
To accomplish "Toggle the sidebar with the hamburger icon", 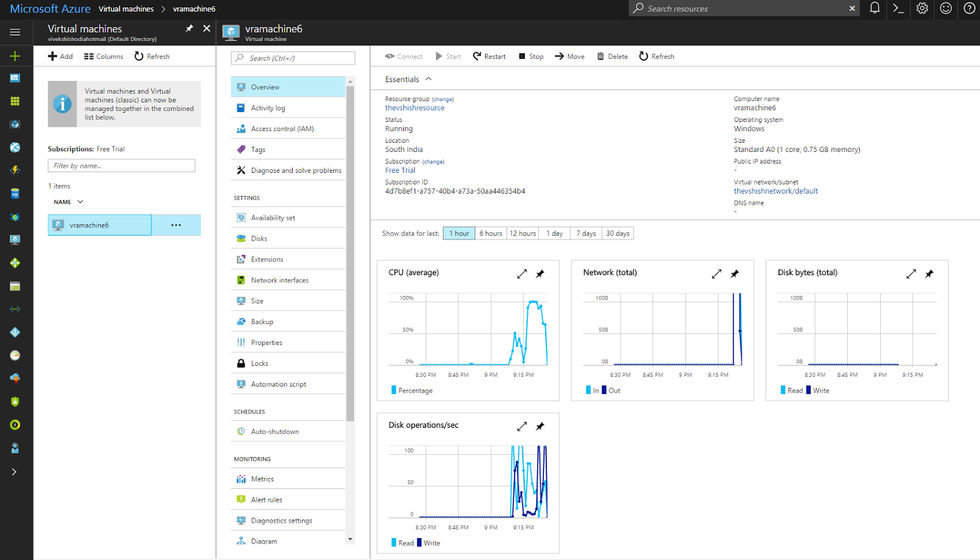I will [15, 32].
